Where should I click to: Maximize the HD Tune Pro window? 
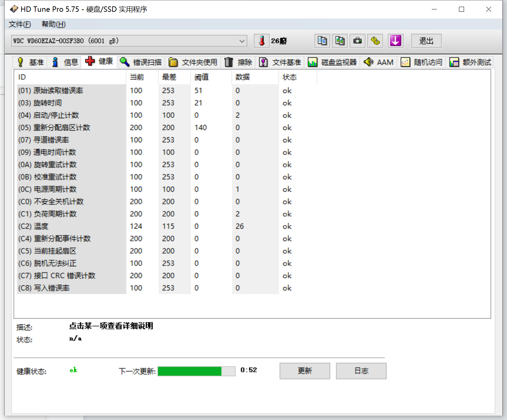pyautogui.click(x=461, y=9)
